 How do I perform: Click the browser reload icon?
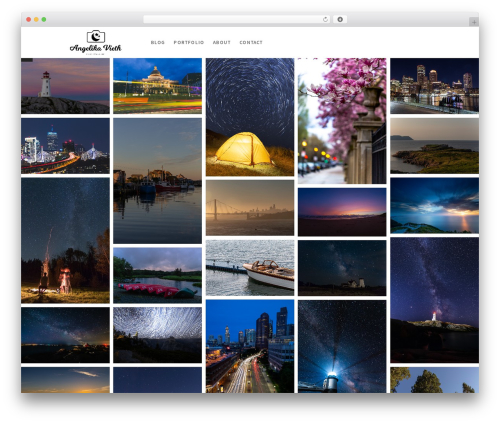(325, 20)
